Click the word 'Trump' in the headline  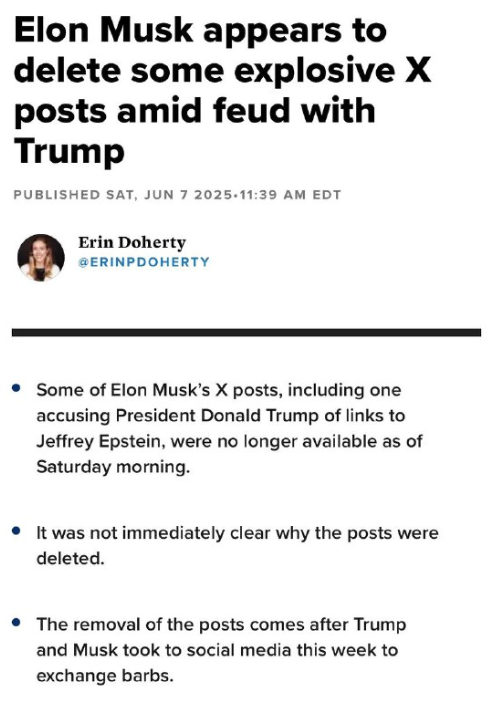(x=69, y=151)
